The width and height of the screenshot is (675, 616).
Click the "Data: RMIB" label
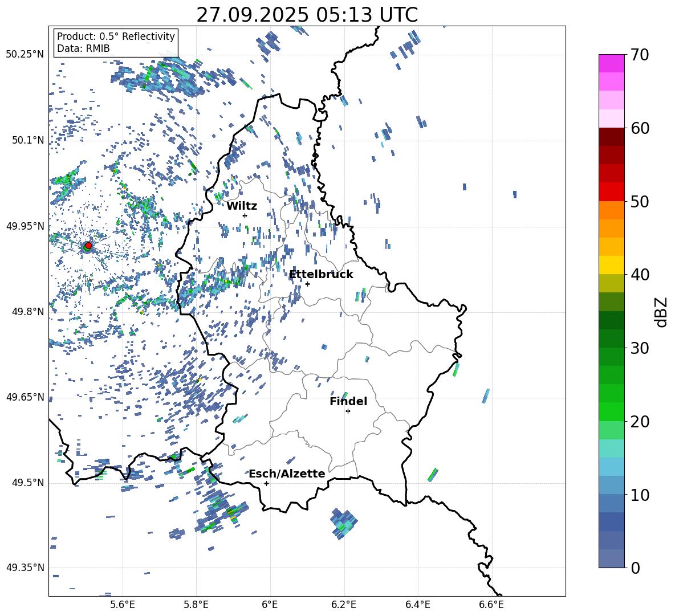83,48
